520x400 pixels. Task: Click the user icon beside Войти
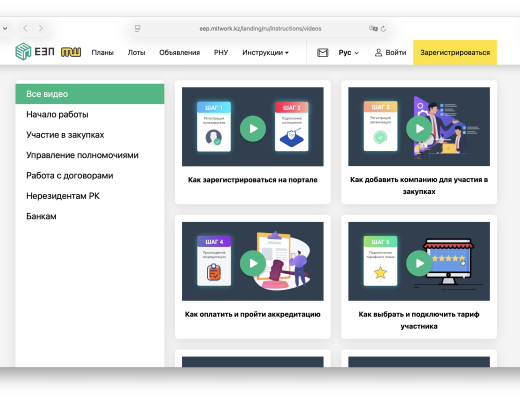coord(378,52)
